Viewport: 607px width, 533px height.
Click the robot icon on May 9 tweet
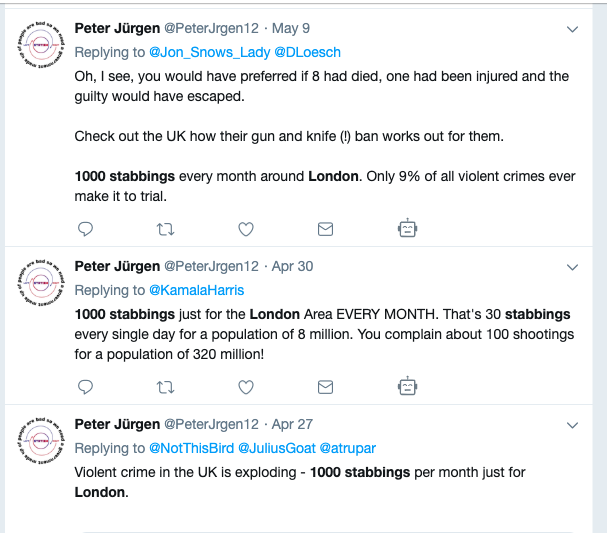point(407,228)
